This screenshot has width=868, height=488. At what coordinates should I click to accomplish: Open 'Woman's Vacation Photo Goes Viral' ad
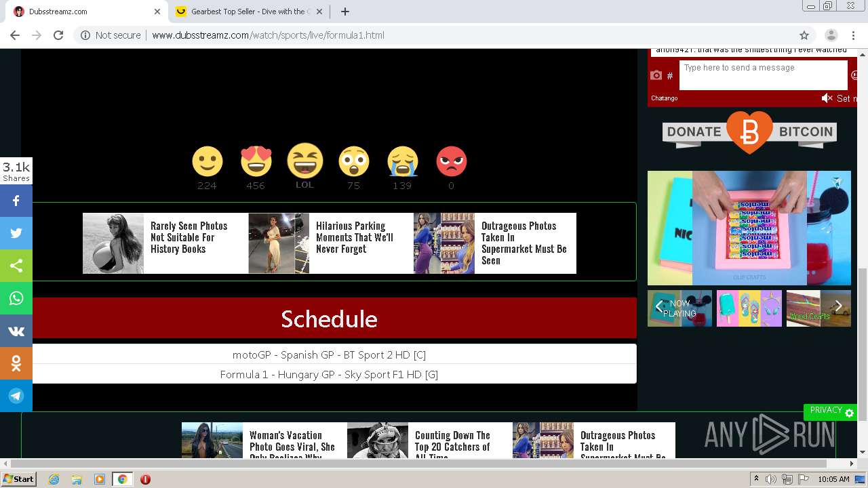coord(264,440)
